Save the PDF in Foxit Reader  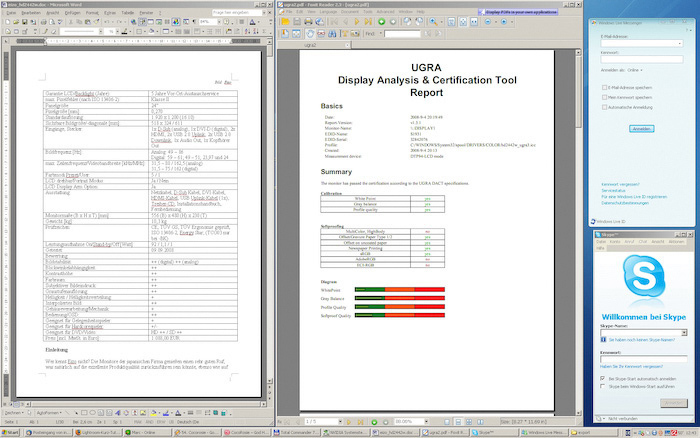296,21
